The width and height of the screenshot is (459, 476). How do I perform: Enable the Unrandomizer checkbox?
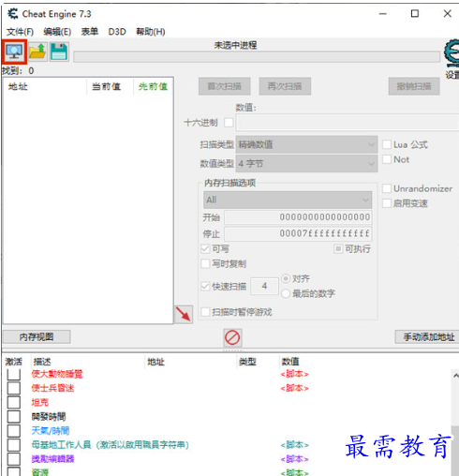click(x=387, y=188)
